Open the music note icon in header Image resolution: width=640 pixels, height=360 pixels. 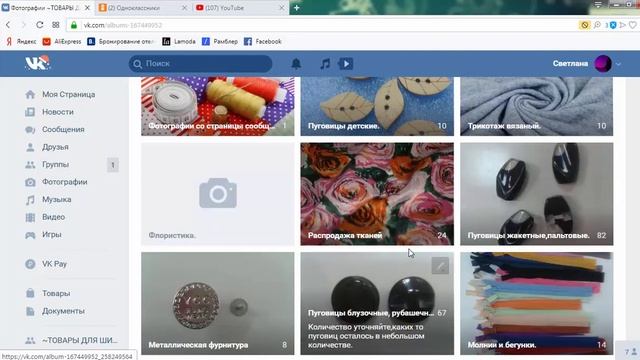(325, 64)
